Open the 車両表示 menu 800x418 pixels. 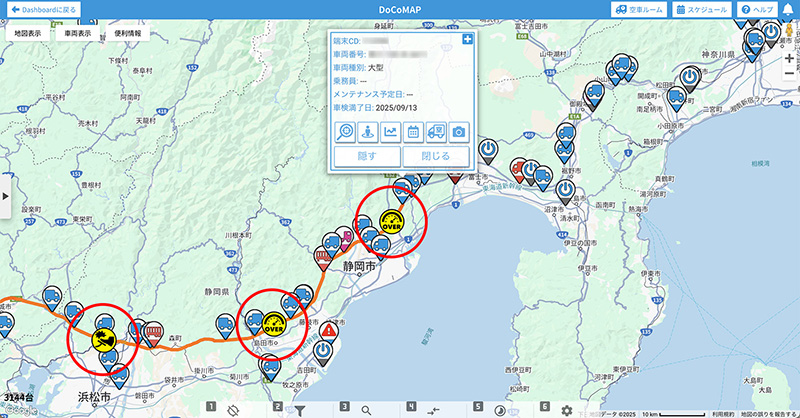point(78,33)
